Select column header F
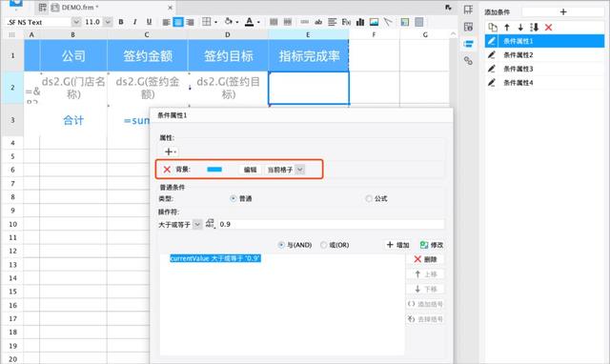Viewport: 610px width, 364px height. 374,34
